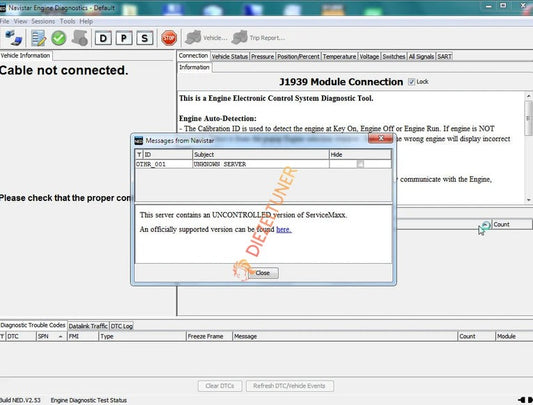Click information panel scrollbar up arrow
This screenshot has width=533, height=405.
pos(529,96)
